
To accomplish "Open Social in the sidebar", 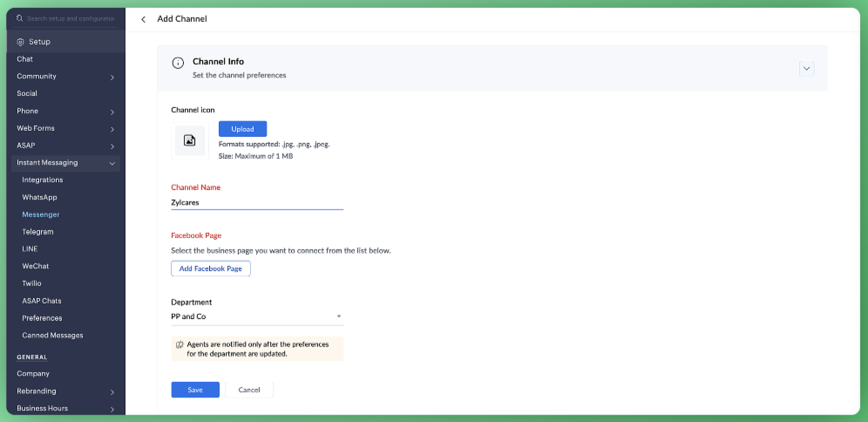I will [x=27, y=93].
